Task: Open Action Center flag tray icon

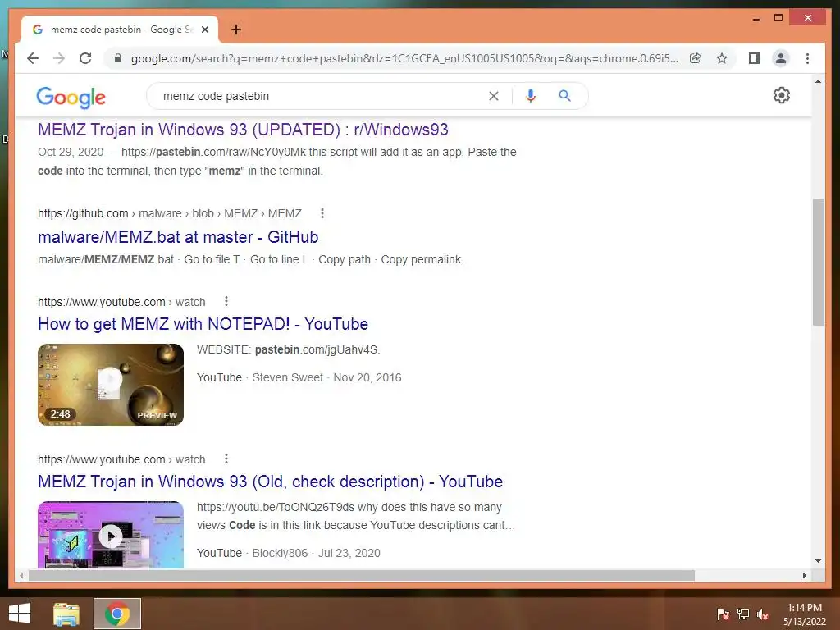Action: (x=723, y=614)
